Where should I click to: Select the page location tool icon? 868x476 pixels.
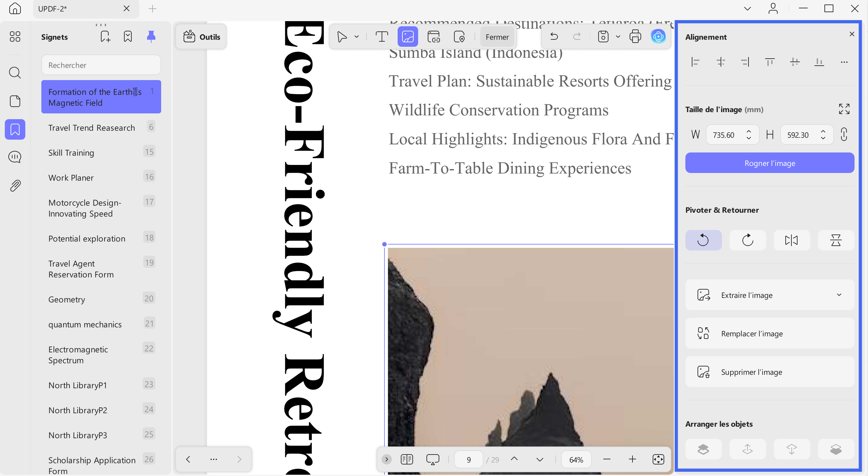tap(459, 37)
